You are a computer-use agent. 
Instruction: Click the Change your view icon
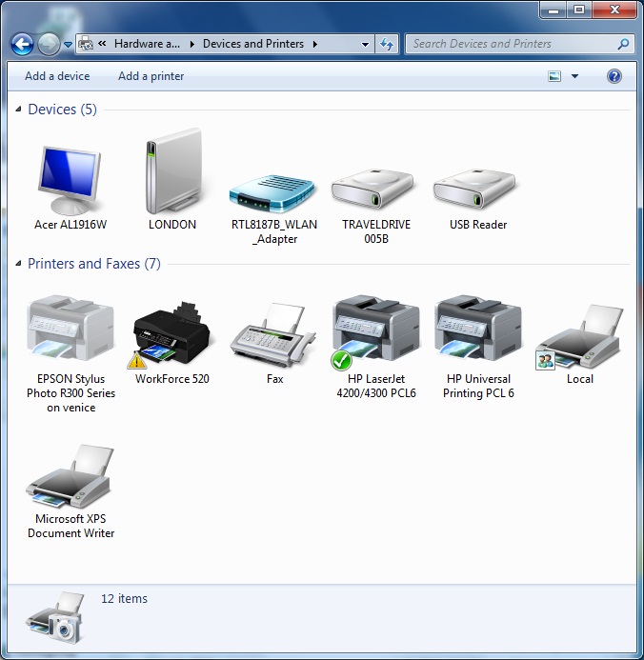coord(554,76)
